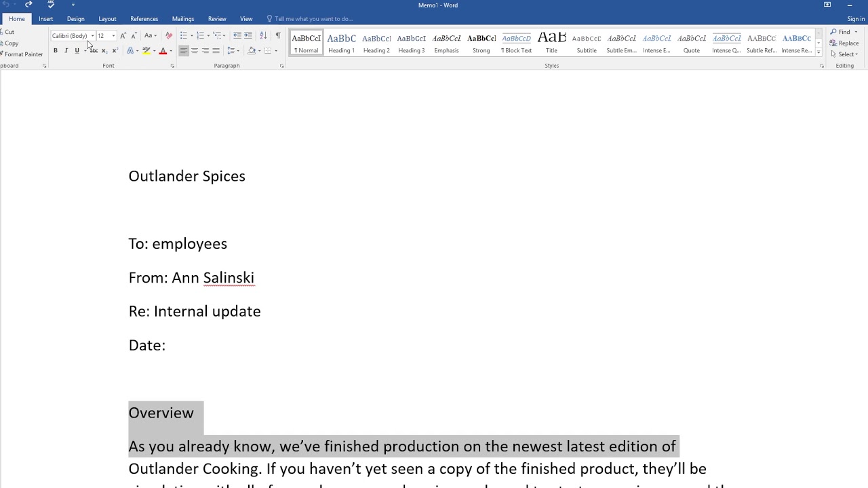The image size is (868, 488).
Task: Open font color dropdown arrow
Action: [171, 51]
